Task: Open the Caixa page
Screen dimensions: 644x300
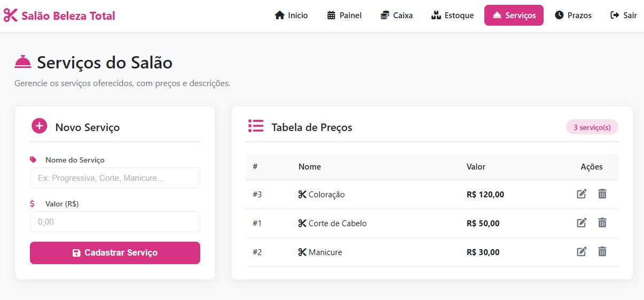Action: pyautogui.click(x=397, y=16)
